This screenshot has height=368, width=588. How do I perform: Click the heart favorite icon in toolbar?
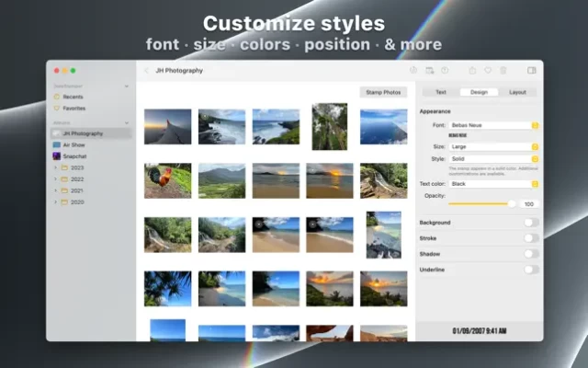point(488,70)
